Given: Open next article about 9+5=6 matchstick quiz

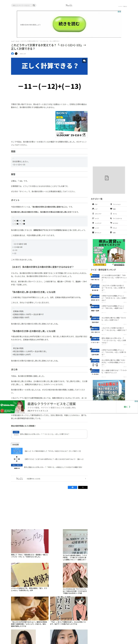Looking at the screenshot, I should [49, 451].
